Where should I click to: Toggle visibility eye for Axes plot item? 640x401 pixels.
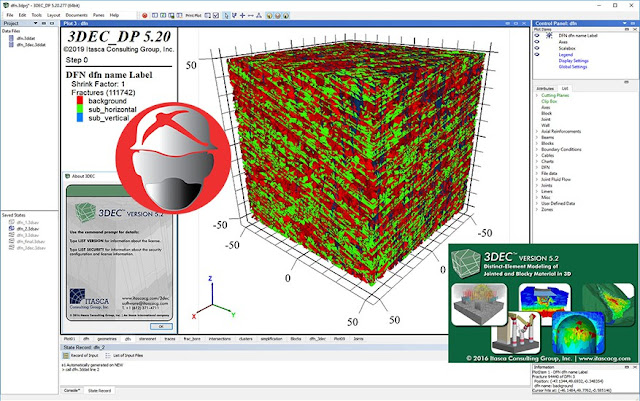tap(537, 42)
